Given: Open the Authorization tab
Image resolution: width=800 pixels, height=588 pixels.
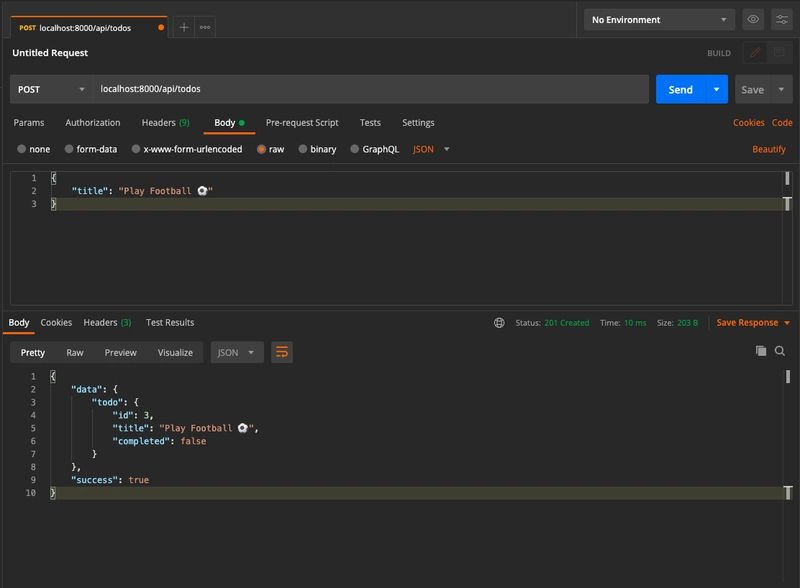Looking at the screenshot, I should pyautogui.click(x=93, y=122).
